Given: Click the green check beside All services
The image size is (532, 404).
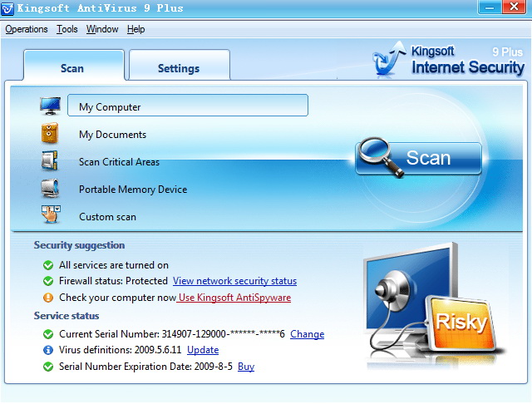Looking at the screenshot, I should [48, 265].
